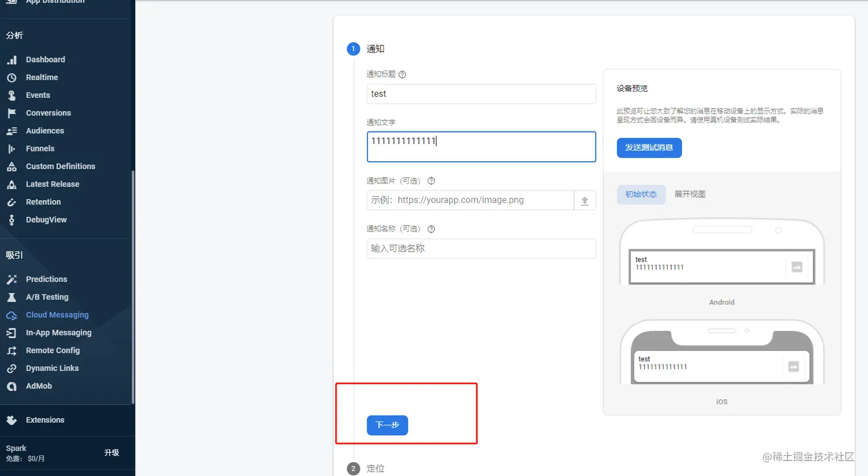
Task: Expand the 定位 step section
Action: pyautogui.click(x=376, y=468)
